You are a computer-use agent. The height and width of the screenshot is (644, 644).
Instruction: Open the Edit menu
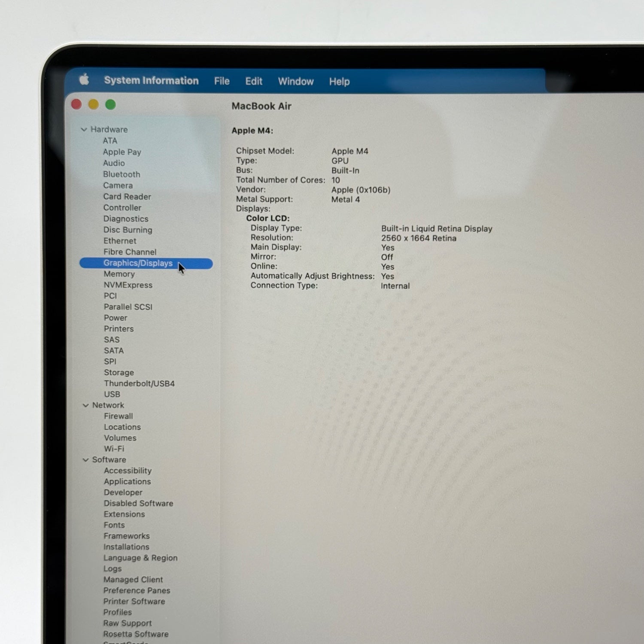tap(254, 81)
